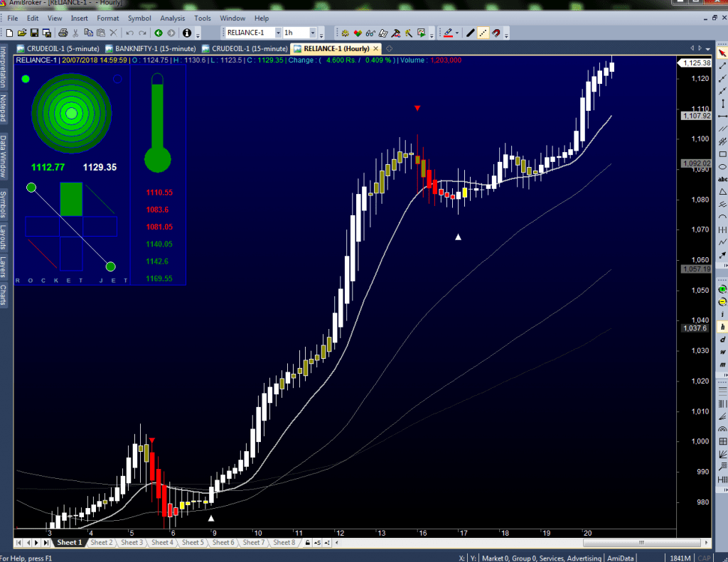
Task: Select the Fibonacci Retracement tool
Action: click(722, 391)
